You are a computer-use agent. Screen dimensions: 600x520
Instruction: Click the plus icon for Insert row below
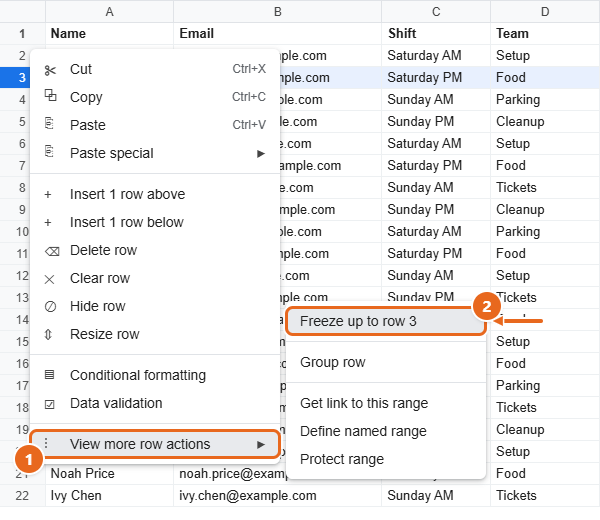click(x=48, y=222)
